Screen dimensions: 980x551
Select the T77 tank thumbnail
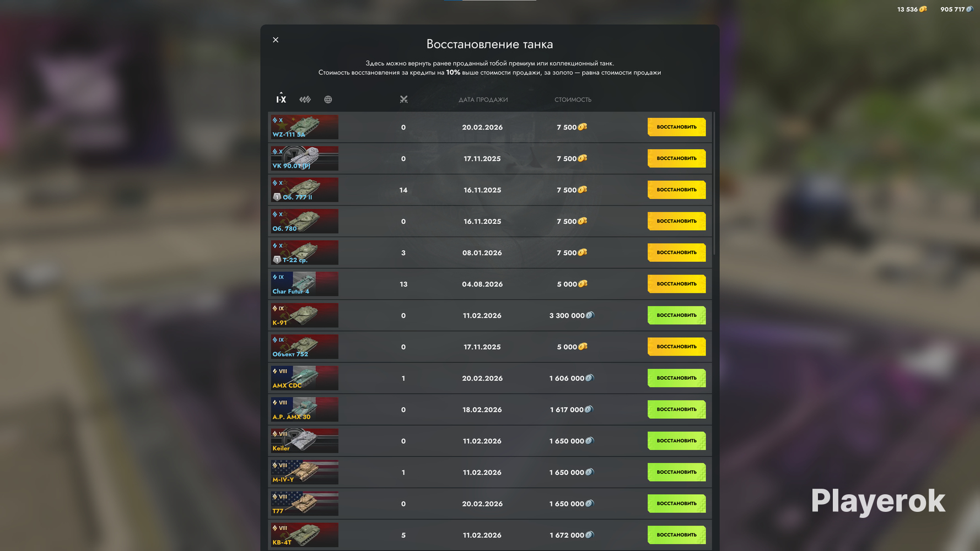[x=304, y=504]
